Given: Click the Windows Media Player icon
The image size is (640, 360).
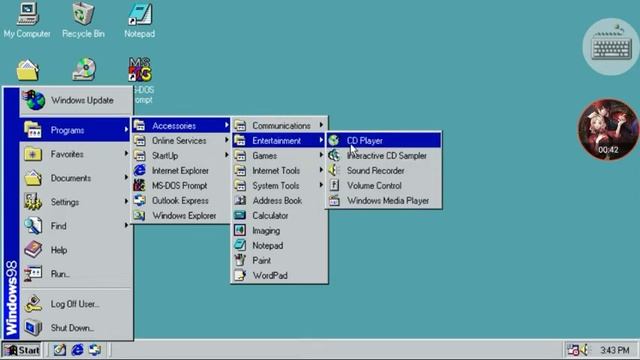Looking at the screenshot, I should click(334, 201).
